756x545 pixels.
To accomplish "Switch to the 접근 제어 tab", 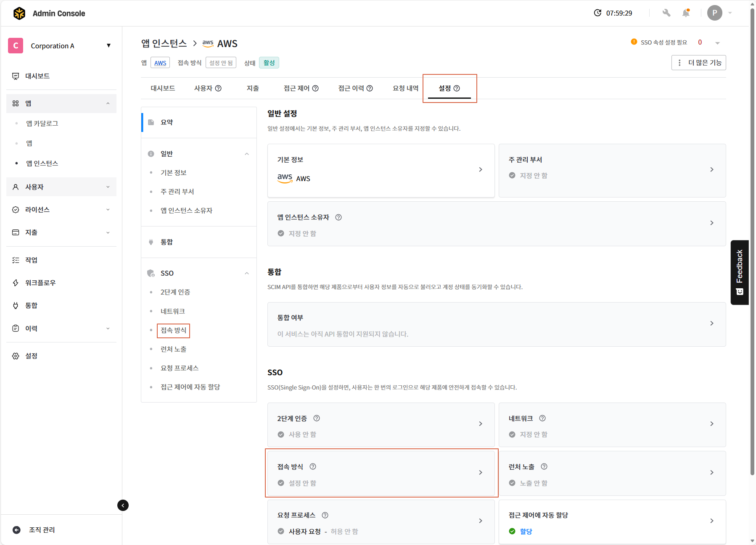I will pos(301,88).
